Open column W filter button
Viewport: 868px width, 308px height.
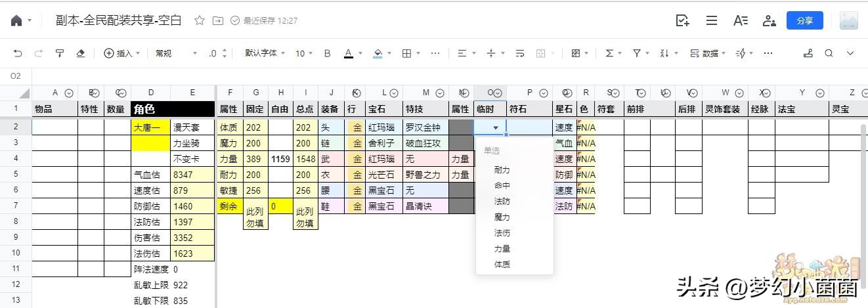[x=739, y=93]
